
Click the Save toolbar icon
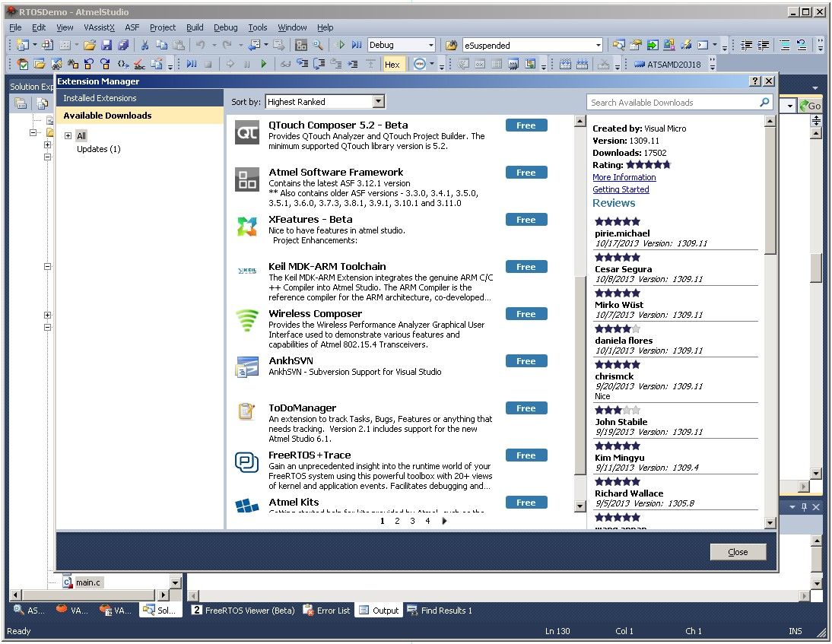[x=106, y=46]
